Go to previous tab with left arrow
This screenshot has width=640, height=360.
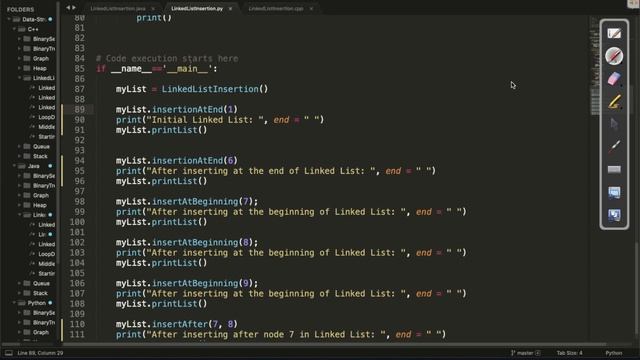pos(68,8)
